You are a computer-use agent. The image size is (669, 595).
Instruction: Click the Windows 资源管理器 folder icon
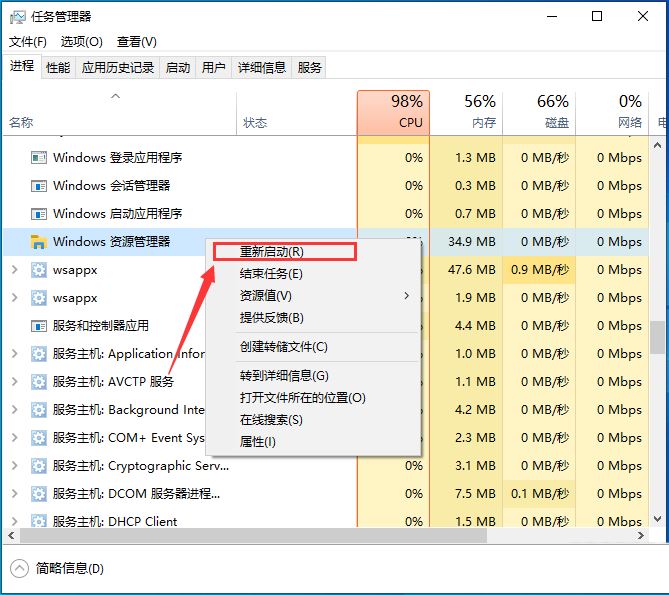pyautogui.click(x=38, y=242)
